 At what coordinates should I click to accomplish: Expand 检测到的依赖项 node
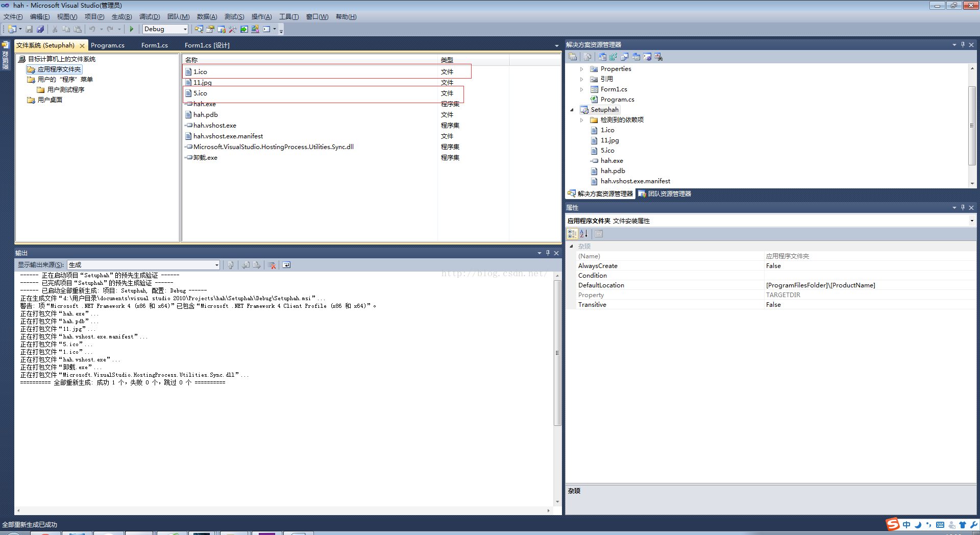point(581,120)
